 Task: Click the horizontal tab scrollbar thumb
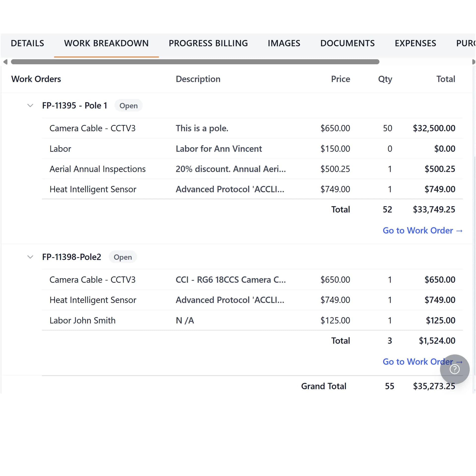click(195, 62)
